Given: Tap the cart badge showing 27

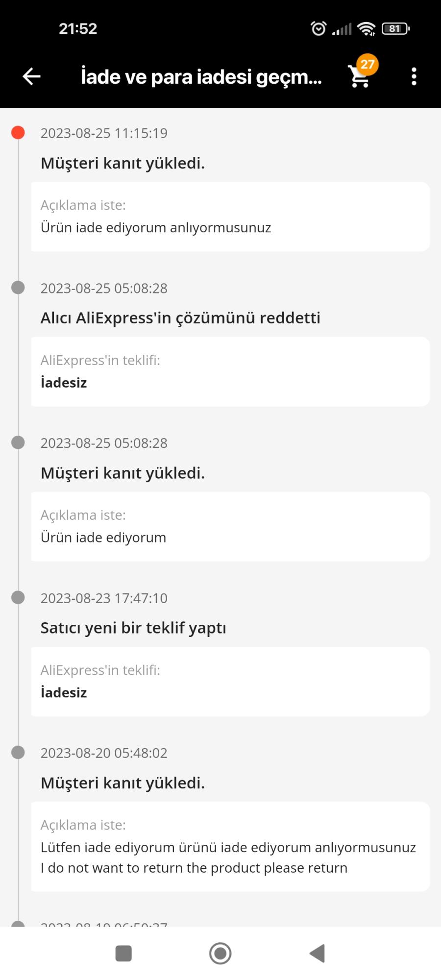Looking at the screenshot, I should pos(367,65).
